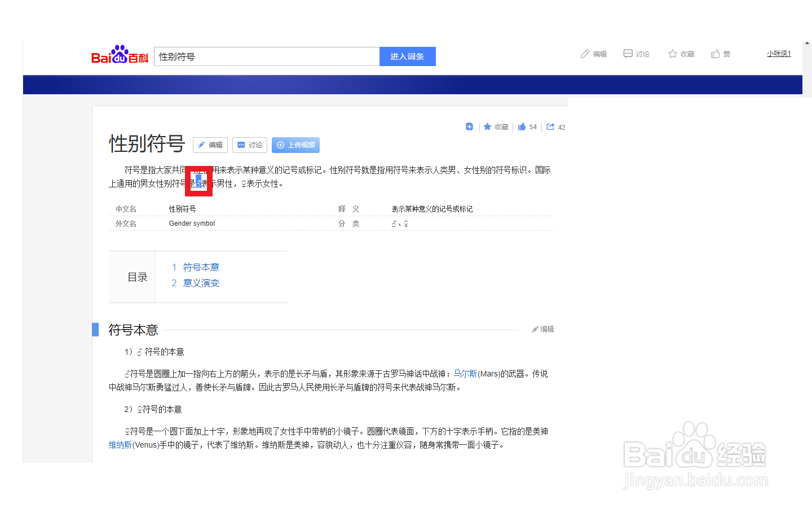Follow the 马尔斯 hyperlink in the article

point(464,374)
